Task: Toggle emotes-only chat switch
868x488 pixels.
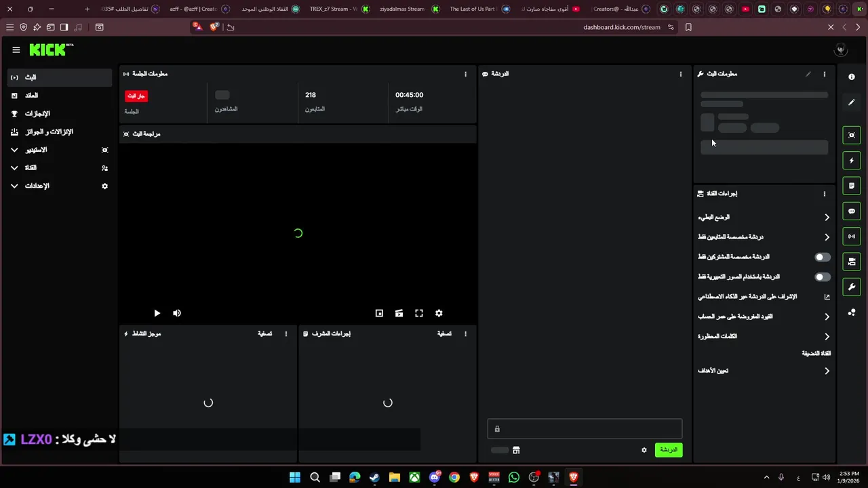Action: [822, 277]
